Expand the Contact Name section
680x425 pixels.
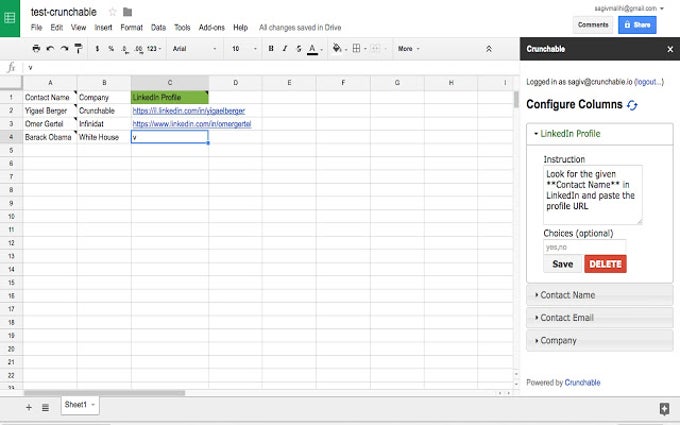pyautogui.click(x=599, y=295)
